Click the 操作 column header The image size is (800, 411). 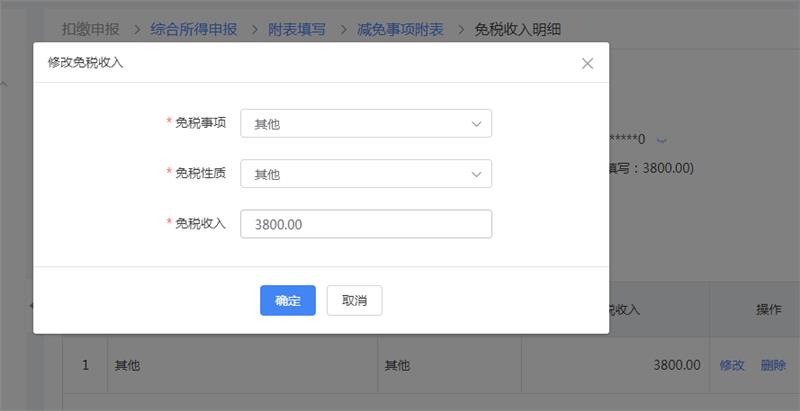click(x=768, y=310)
